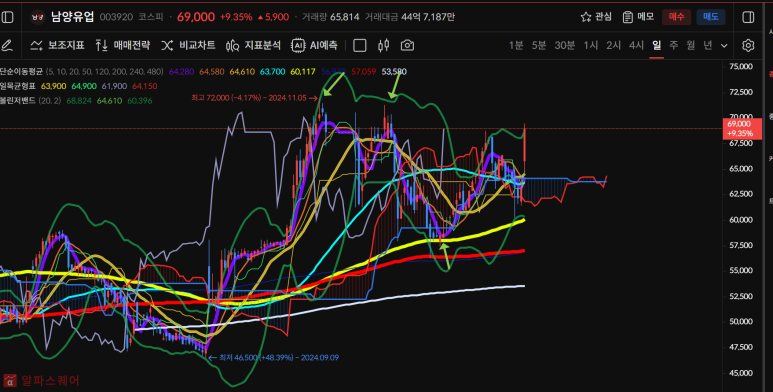Click the 53,580 white moving average value

tap(394, 72)
